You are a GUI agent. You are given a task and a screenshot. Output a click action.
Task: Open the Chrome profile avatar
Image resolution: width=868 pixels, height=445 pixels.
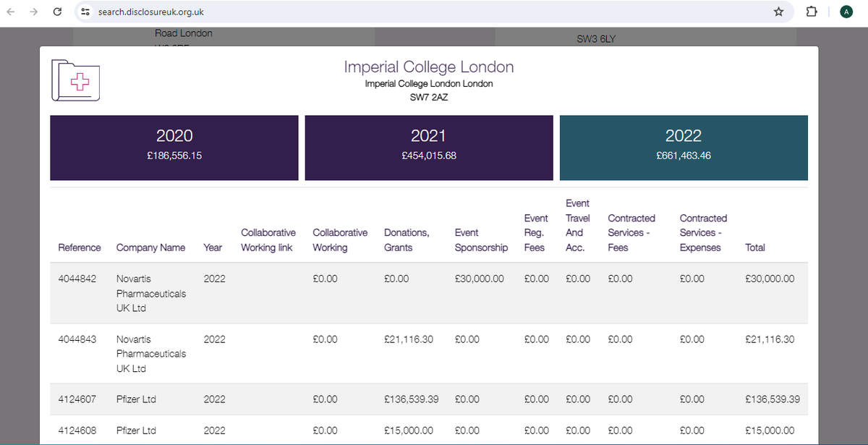(x=846, y=12)
